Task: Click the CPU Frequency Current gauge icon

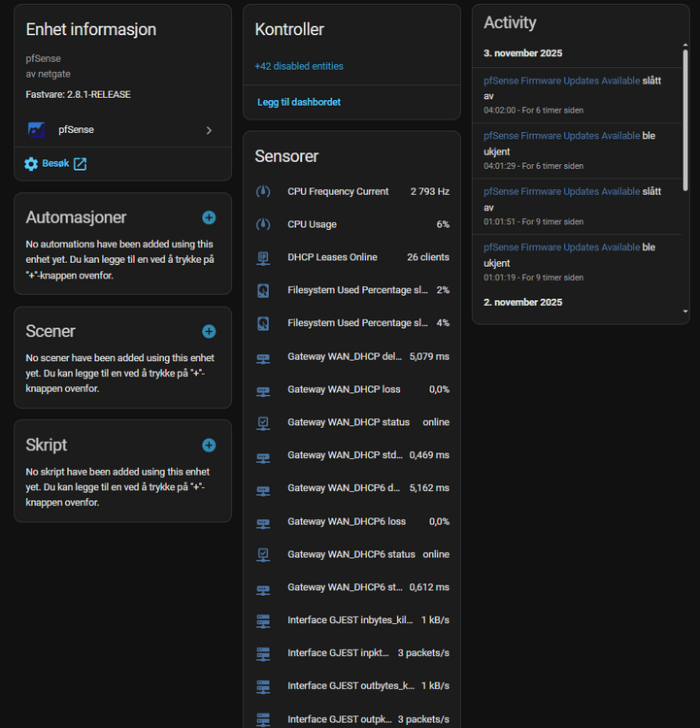Action: click(262, 191)
